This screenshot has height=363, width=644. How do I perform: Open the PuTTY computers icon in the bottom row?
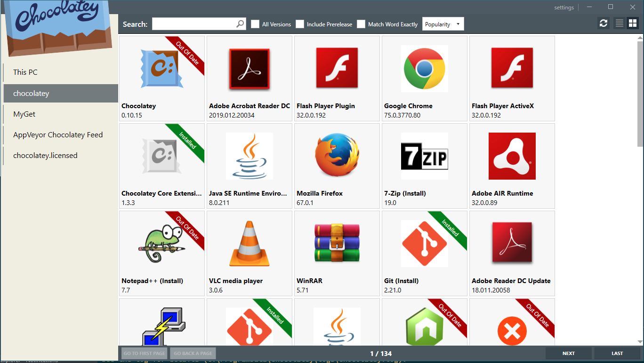coord(164,327)
